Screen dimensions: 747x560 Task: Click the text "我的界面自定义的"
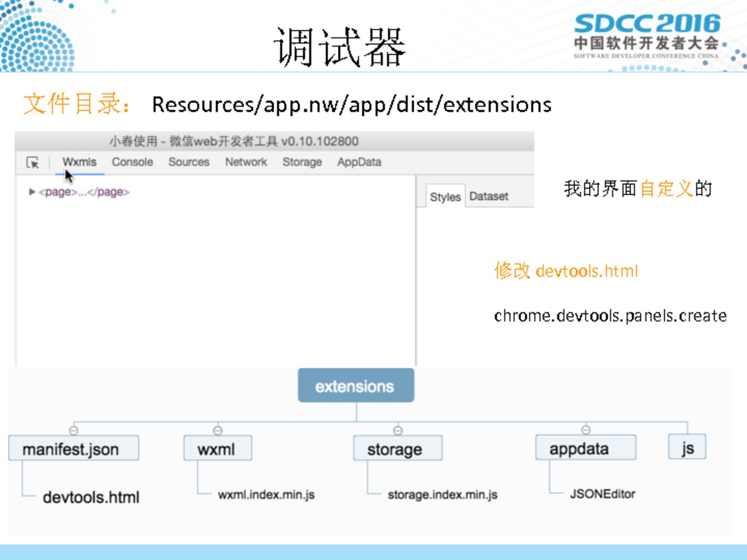coord(637,189)
